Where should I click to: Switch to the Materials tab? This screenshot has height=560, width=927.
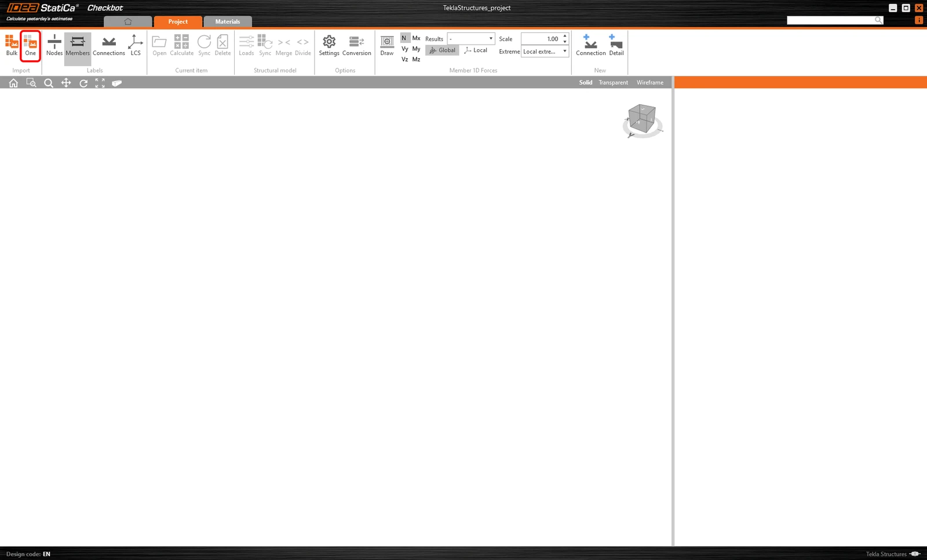coord(228,21)
